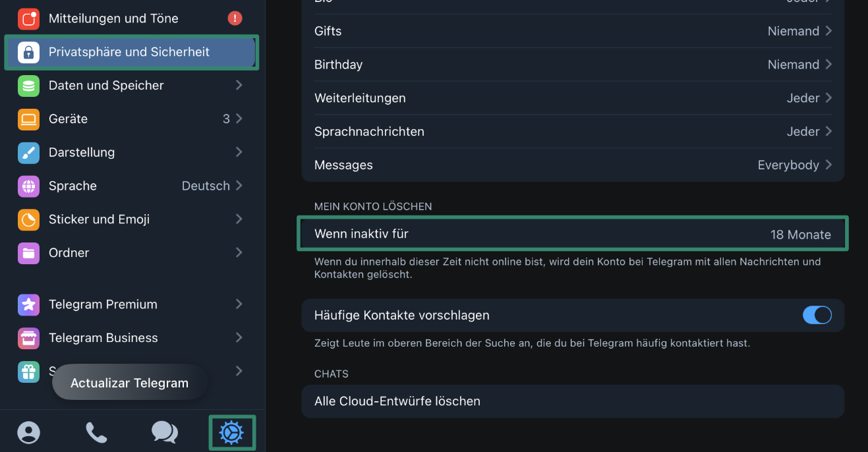Click the Sticker und Emoji icon
The width and height of the screenshot is (868, 452).
[28, 219]
